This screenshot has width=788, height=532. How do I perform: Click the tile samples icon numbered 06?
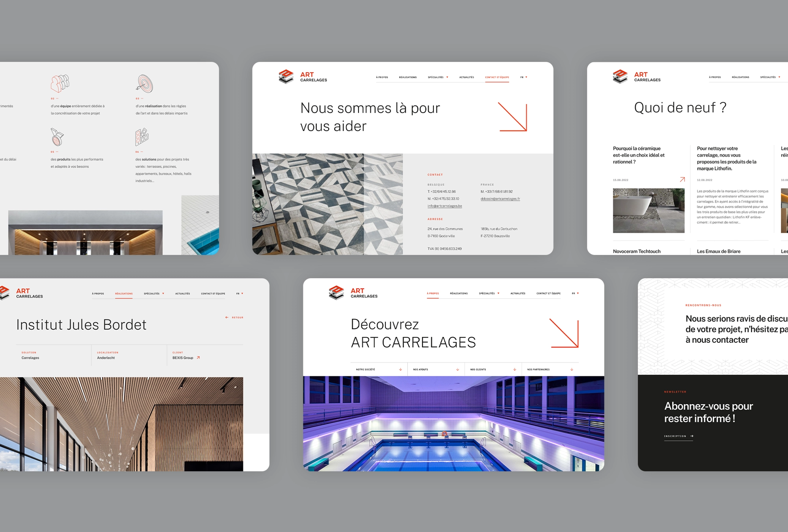click(142, 137)
